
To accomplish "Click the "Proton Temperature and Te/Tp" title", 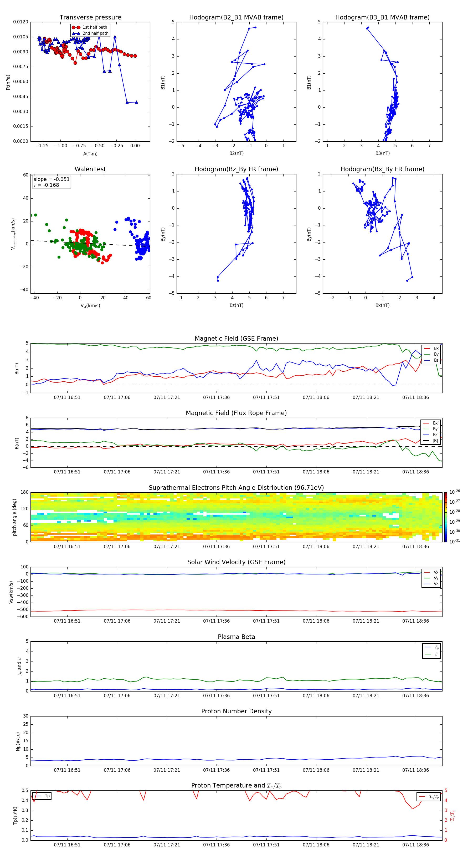I will click(x=236, y=786).
